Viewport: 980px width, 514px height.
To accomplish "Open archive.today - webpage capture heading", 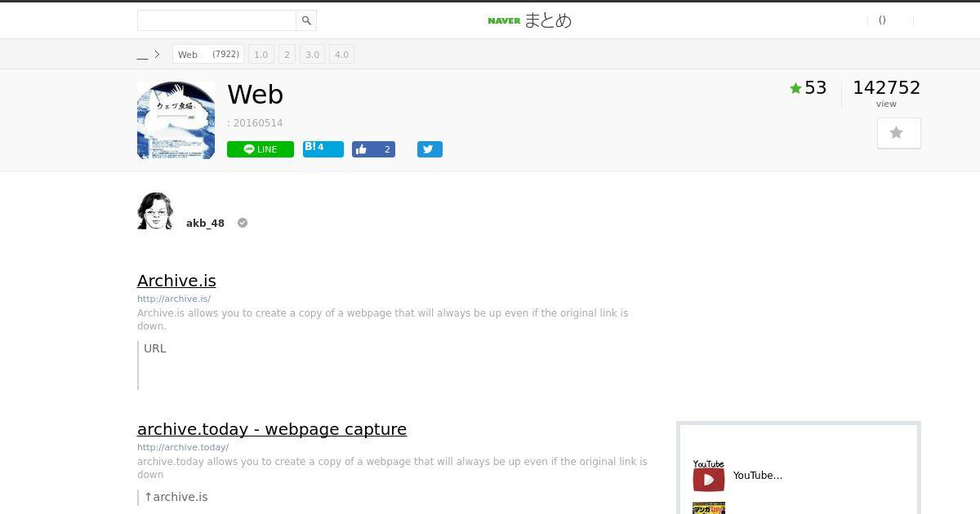I will pyautogui.click(x=272, y=429).
